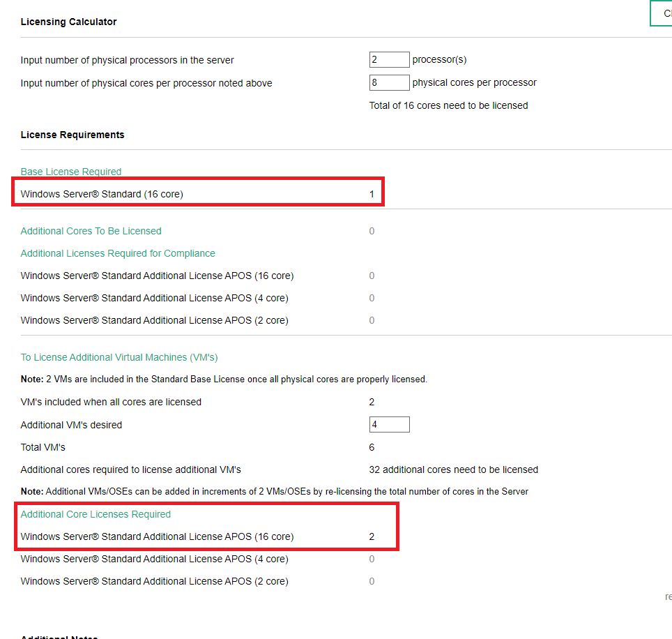The width and height of the screenshot is (672, 639).
Task: Click the green-bordered button at top right
Action: 662,13
